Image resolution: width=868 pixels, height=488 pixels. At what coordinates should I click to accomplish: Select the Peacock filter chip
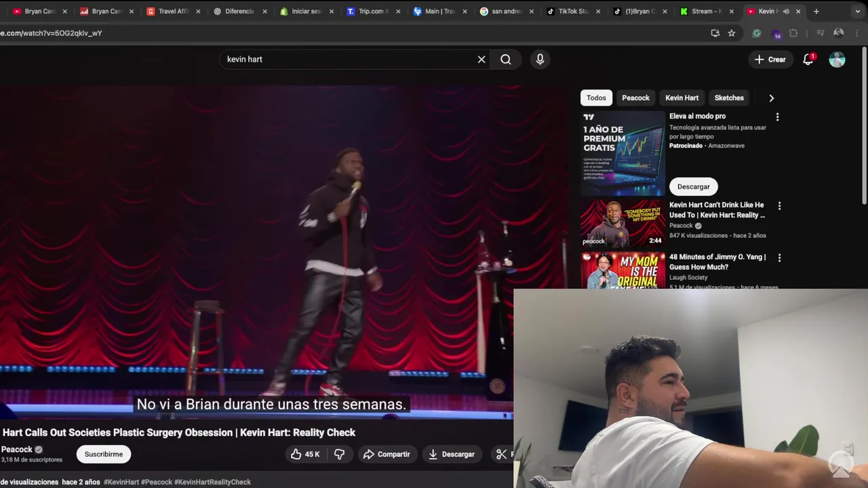point(636,98)
